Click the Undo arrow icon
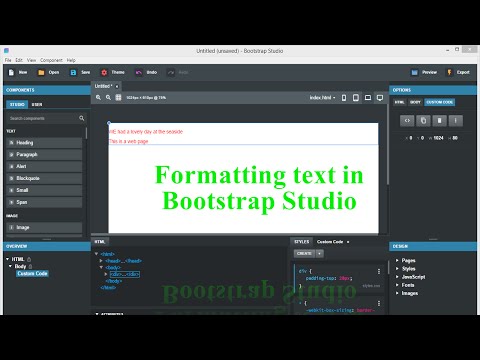Viewport: 480px width, 360px height. point(139,72)
